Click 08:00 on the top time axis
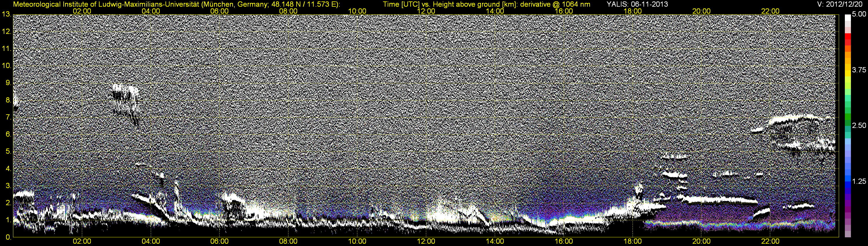 click(288, 11)
